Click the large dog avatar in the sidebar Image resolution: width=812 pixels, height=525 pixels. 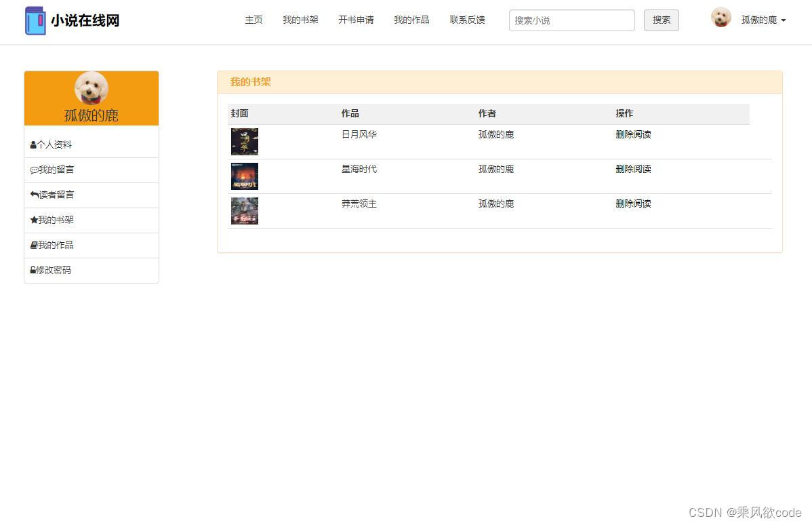(x=91, y=88)
